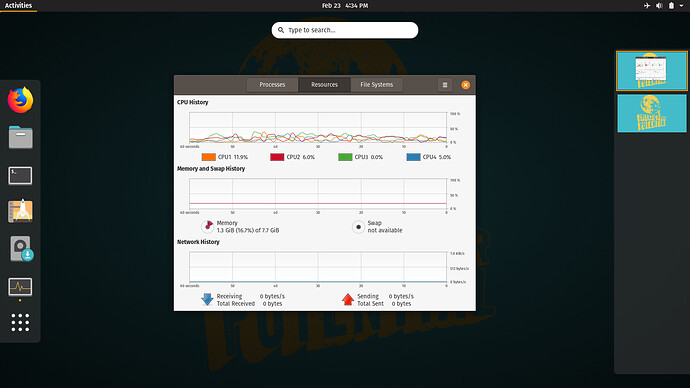Viewport: 690px width, 388px height.
Task: Open the Terminal dock icon
Action: [20, 176]
